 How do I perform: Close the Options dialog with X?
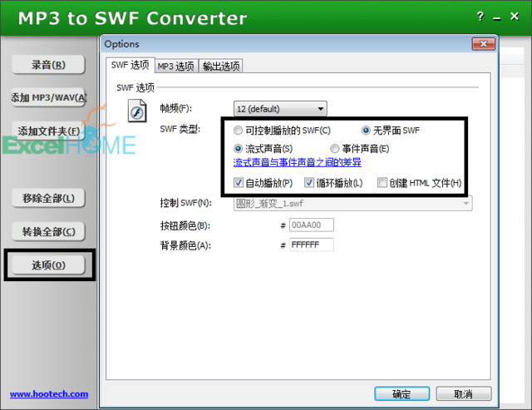[480, 45]
